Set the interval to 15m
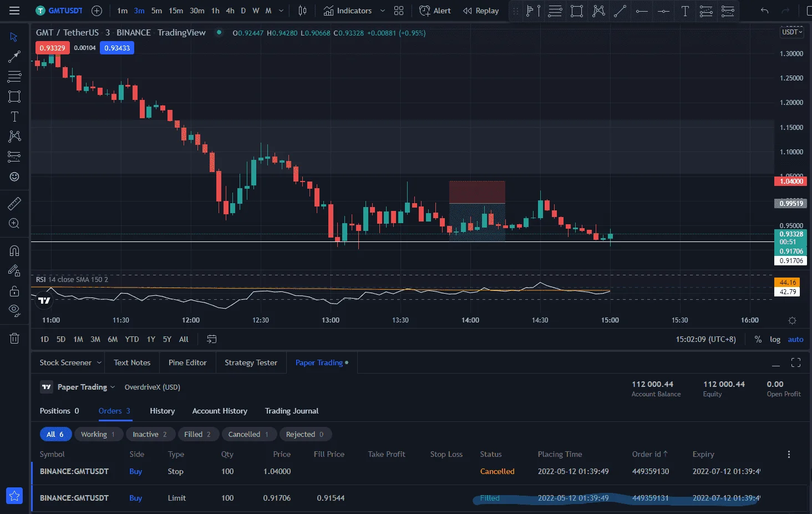The image size is (812, 514). click(x=176, y=11)
